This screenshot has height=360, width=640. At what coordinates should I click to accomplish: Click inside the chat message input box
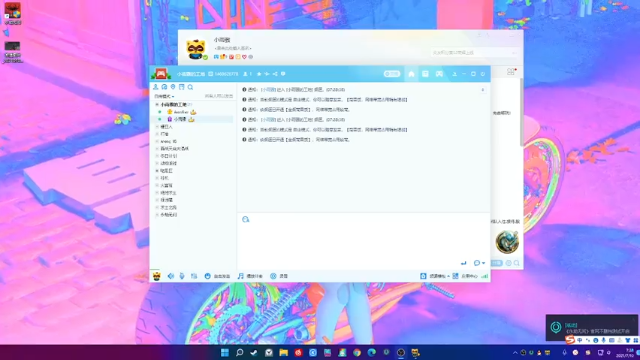tap(363, 241)
